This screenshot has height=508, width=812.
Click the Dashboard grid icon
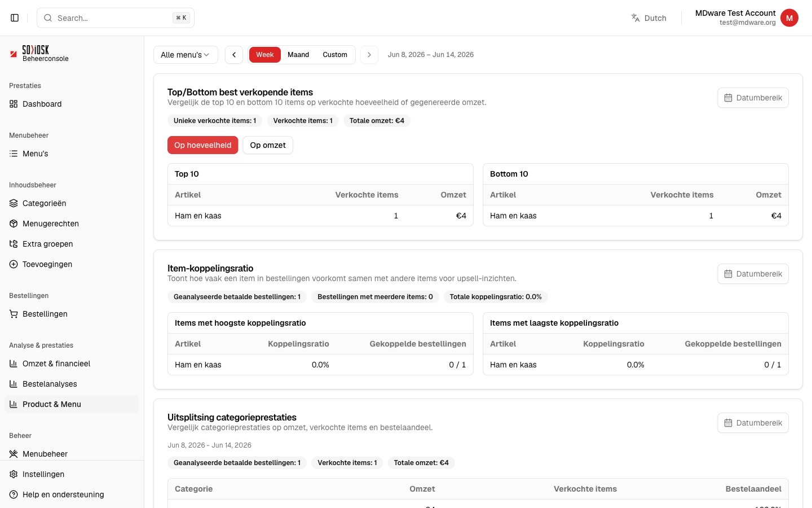pos(14,104)
